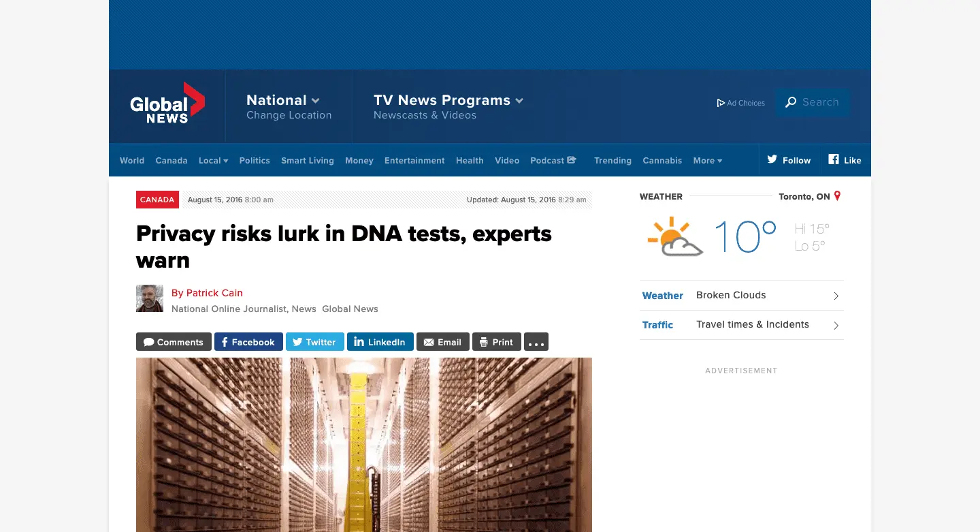Go to the Politics section
980x532 pixels.
tap(255, 161)
